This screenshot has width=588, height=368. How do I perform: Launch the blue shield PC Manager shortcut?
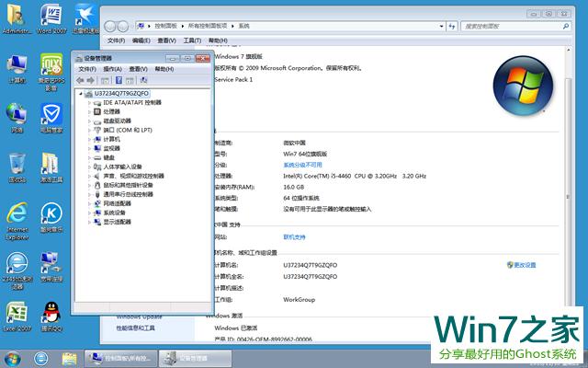tap(51, 118)
